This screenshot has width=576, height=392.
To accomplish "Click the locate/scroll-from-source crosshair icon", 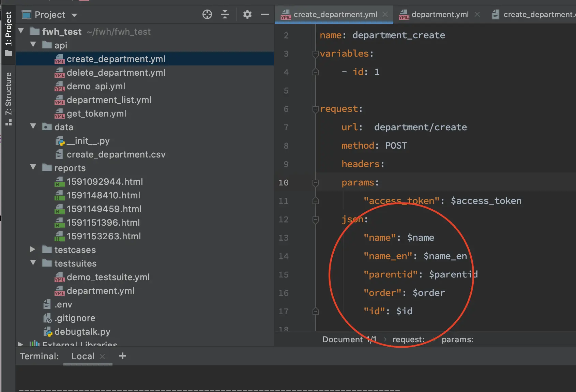I will pos(207,14).
